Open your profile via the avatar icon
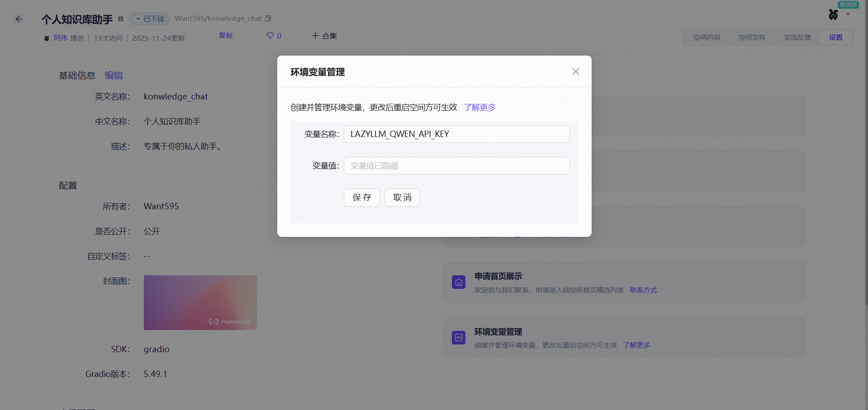 834,14
